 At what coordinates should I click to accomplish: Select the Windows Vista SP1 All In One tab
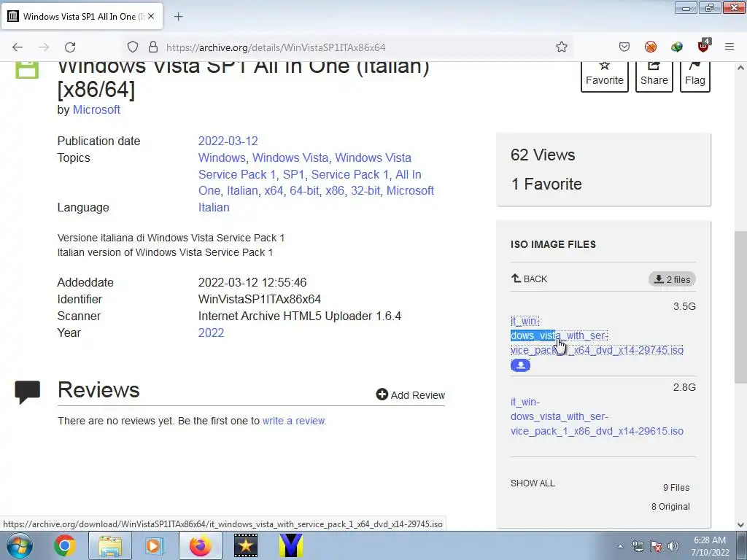tap(82, 16)
